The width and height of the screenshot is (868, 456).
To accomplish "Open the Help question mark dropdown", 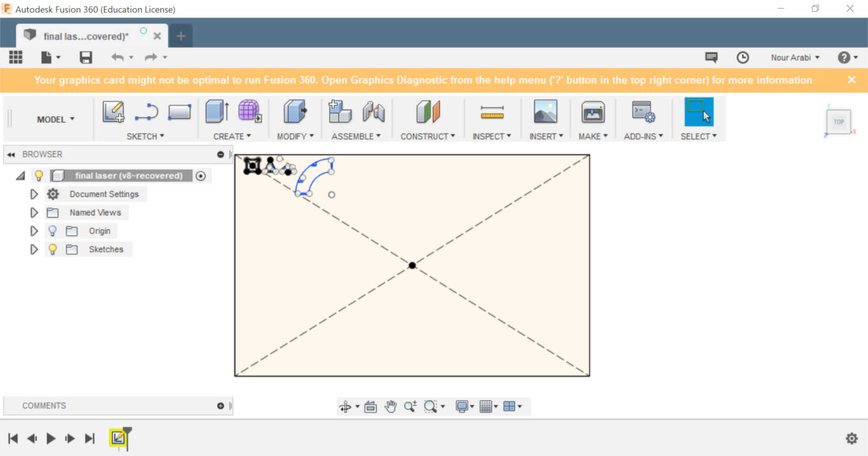I will click(x=848, y=58).
